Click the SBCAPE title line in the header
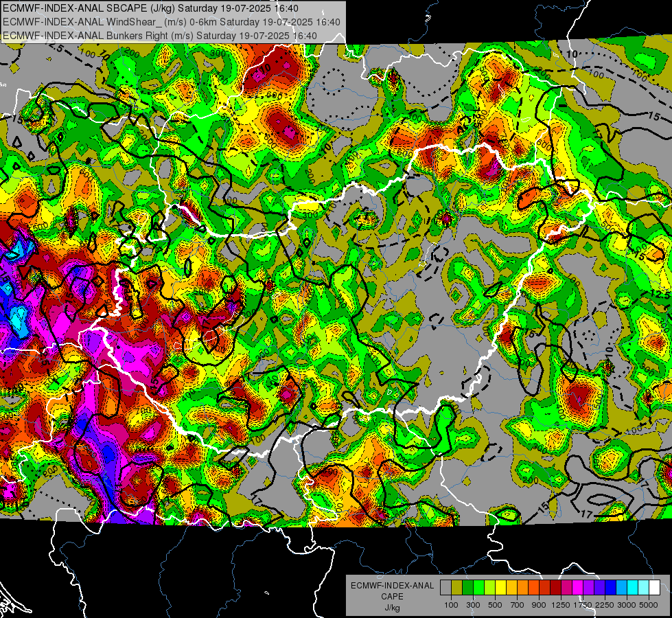The height and width of the screenshot is (618, 672). click(150, 8)
